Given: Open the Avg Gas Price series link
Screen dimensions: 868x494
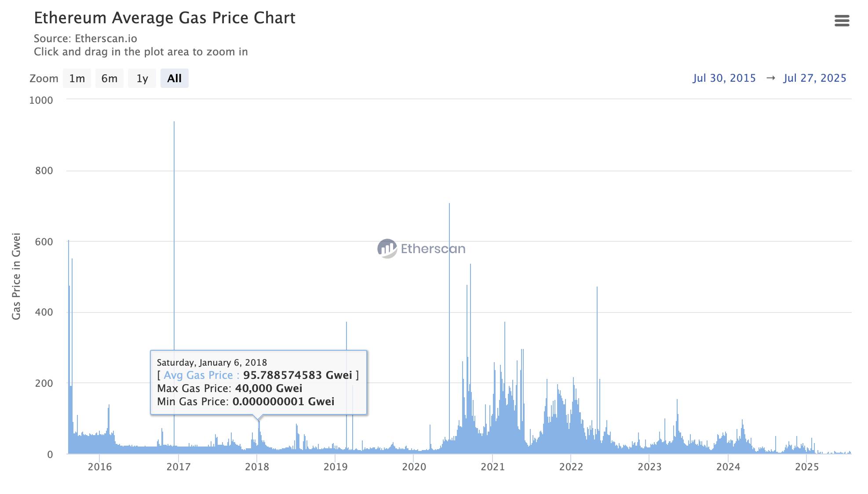Looking at the screenshot, I should pyautogui.click(x=198, y=375).
